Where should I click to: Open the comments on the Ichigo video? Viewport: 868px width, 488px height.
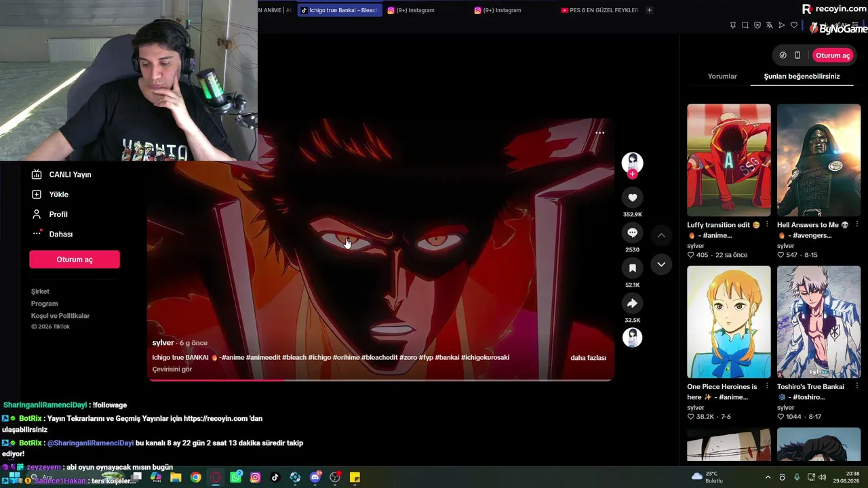tap(632, 232)
